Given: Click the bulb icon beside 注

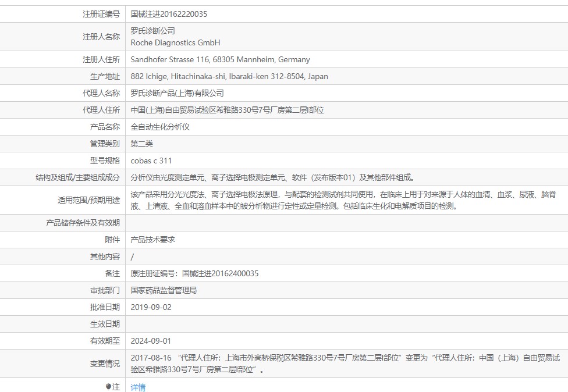Looking at the screenshot, I should (108, 387).
